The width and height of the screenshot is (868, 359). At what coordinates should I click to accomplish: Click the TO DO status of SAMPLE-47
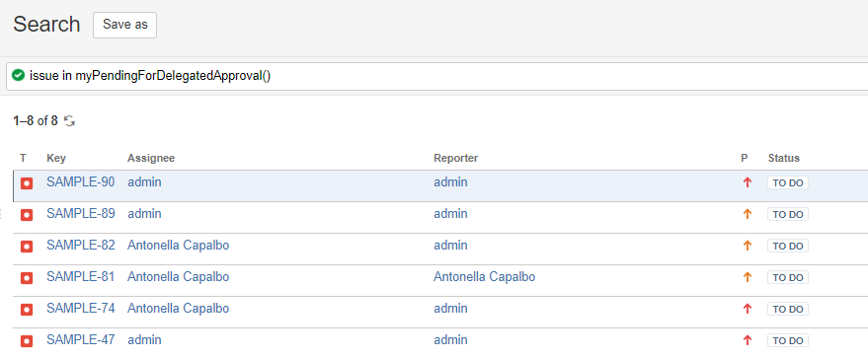coord(788,340)
